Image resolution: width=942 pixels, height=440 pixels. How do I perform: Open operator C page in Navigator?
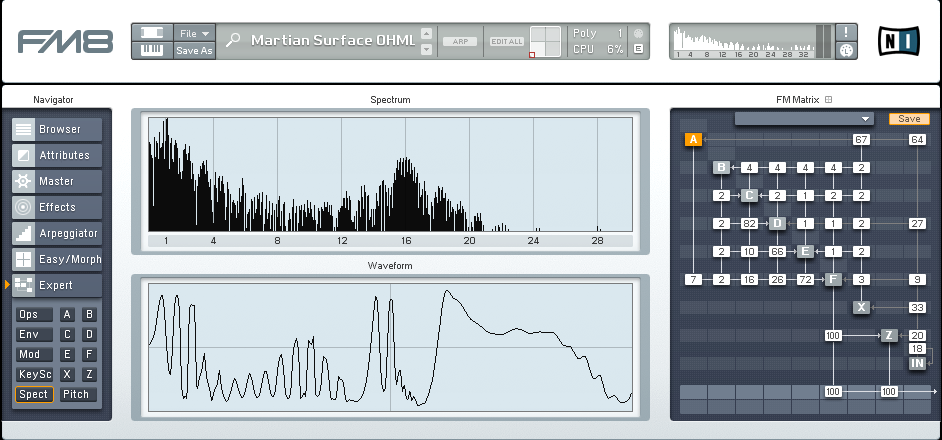pos(67,334)
